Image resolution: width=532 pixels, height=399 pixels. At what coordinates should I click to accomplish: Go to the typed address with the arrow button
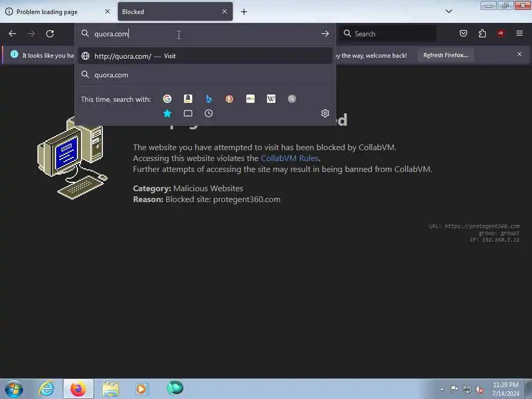pyautogui.click(x=325, y=34)
